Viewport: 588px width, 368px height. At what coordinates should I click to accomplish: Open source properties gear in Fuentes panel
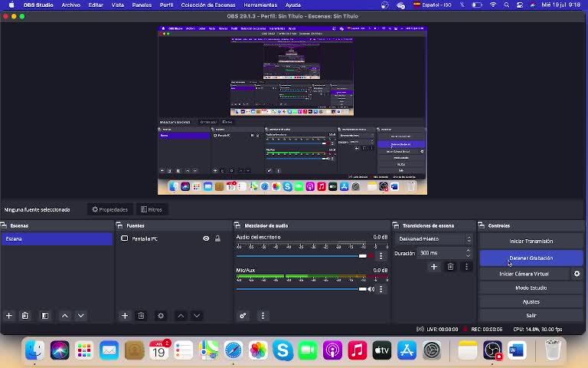161,316
